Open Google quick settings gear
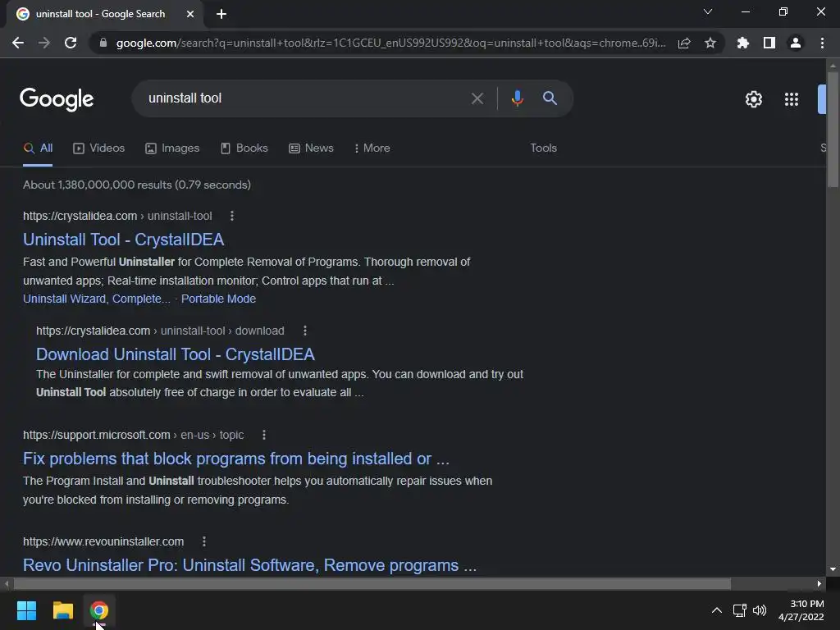This screenshot has width=840, height=630. 754,99
